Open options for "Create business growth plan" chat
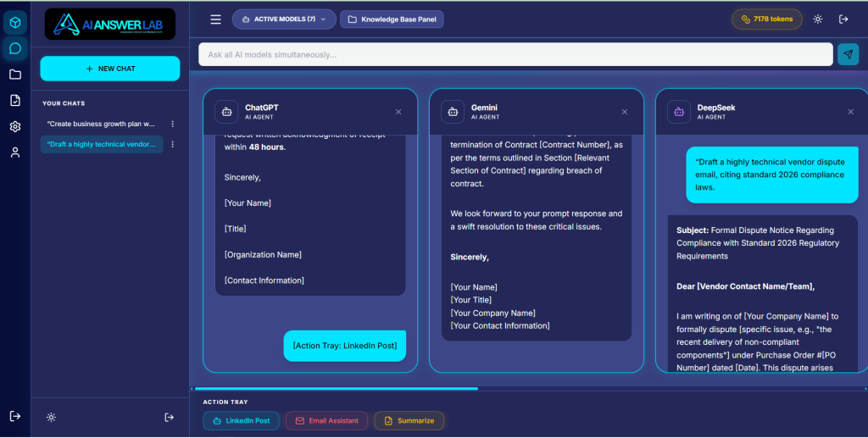The width and height of the screenshot is (868, 438). click(x=173, y=124)
